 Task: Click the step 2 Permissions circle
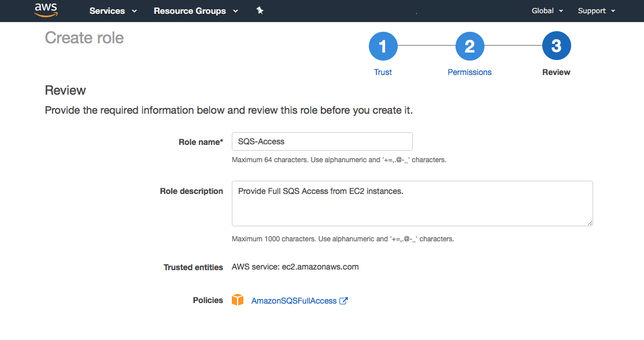(x=469, y=46)
